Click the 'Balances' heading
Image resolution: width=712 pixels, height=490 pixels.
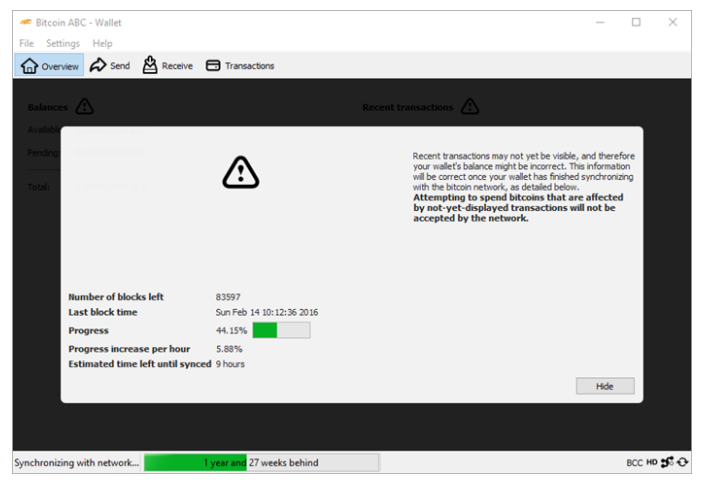tap(48, 107)
